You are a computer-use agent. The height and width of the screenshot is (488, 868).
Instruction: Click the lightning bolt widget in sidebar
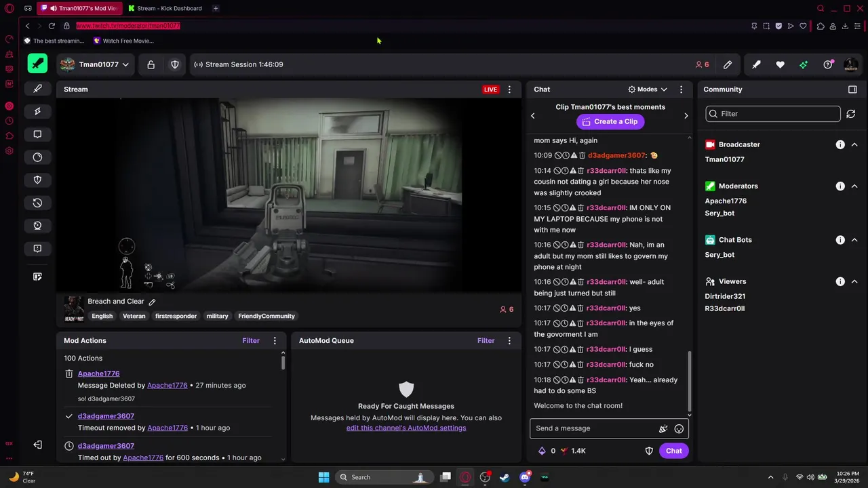pyautogui.click(x=37, y=111)
